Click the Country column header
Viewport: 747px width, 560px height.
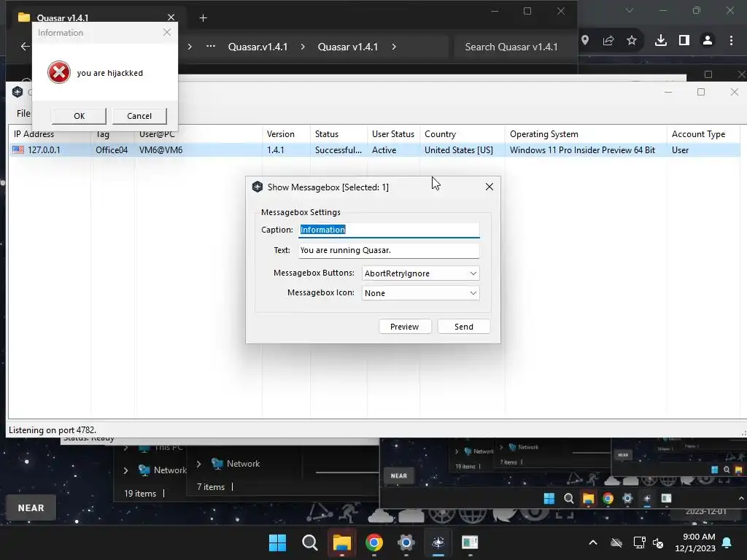(x=462, y=134)
